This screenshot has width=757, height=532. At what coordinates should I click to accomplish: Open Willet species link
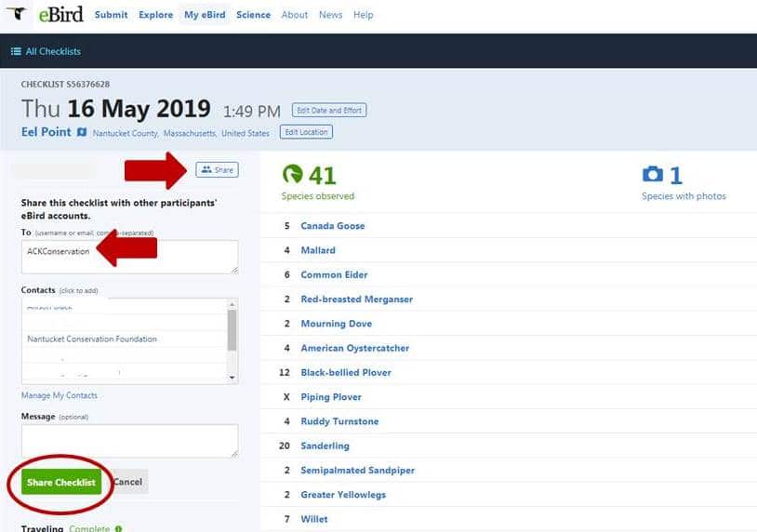[314, 519]
